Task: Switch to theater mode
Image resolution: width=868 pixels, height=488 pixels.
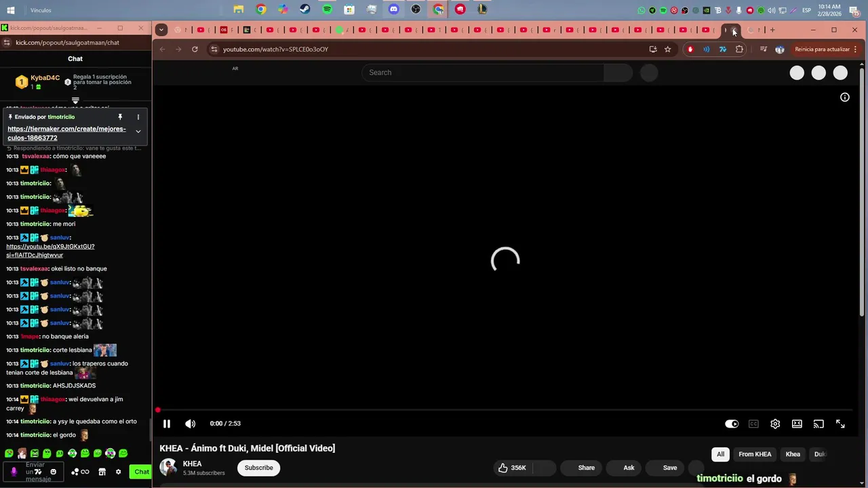Action: [x=797, y=424]
